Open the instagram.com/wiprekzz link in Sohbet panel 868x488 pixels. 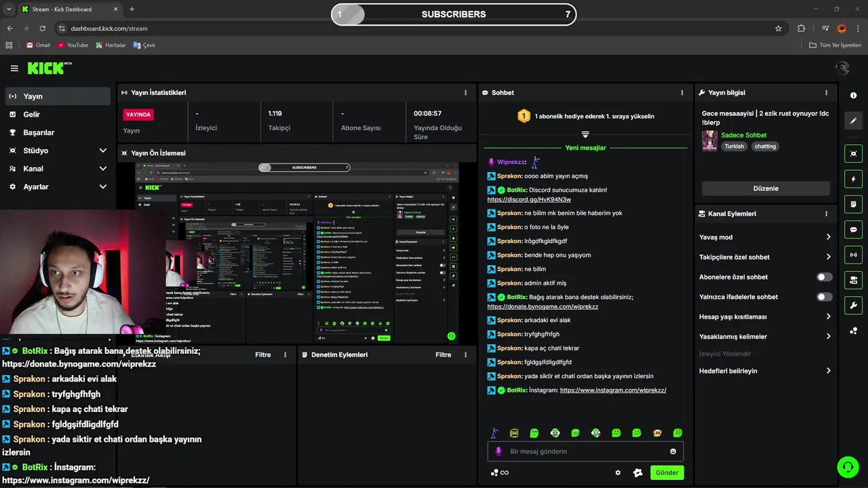tap(613, 390)
